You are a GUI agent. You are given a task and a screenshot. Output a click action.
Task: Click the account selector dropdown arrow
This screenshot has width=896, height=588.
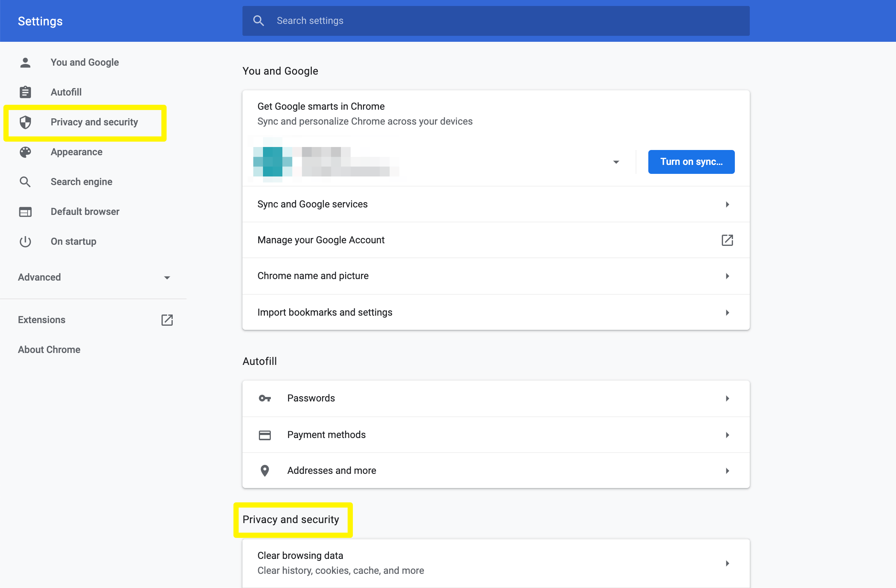pos(615,162)
